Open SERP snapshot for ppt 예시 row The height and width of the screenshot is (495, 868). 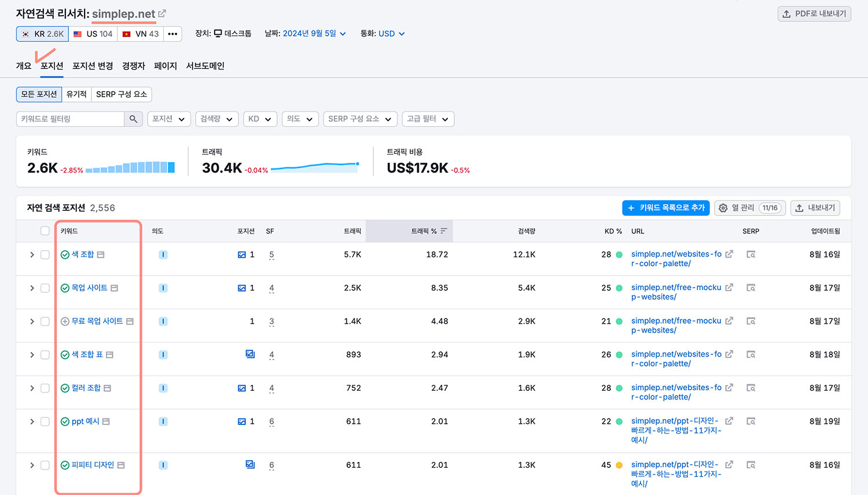(751, 421)
